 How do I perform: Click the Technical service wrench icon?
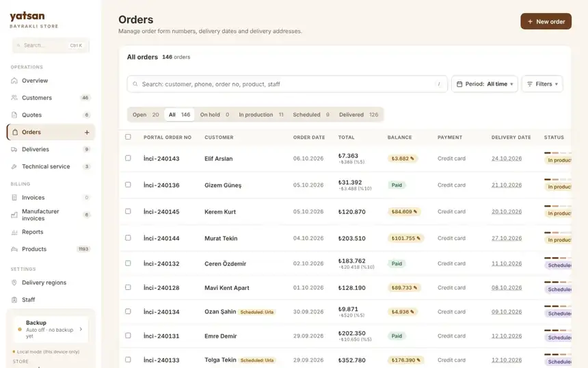click(x=14, y=166)
